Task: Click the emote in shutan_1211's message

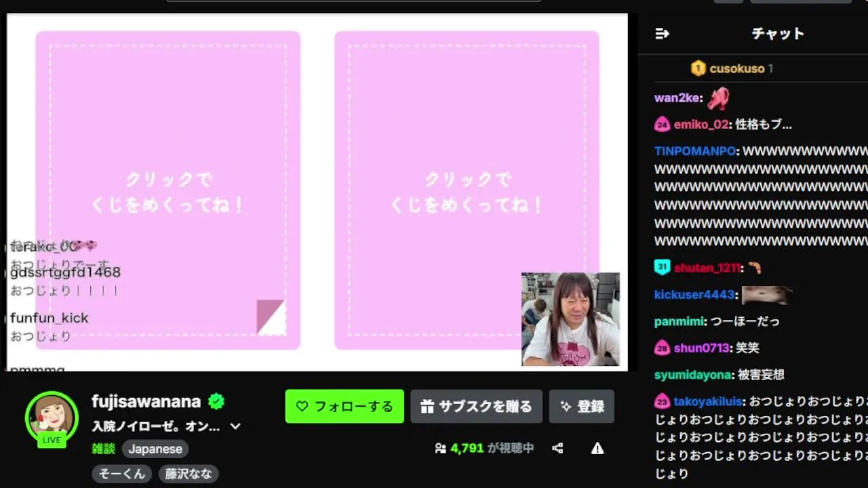Action: [x=754, y=268]
